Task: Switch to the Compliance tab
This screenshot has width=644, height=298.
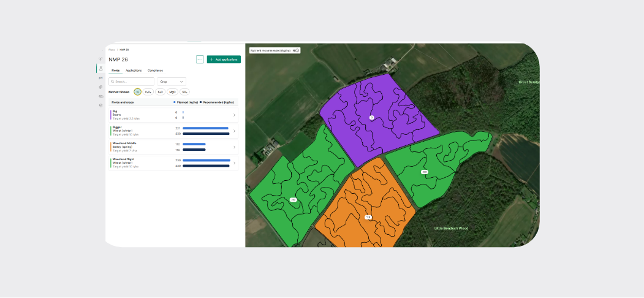Action: (155, 71)
